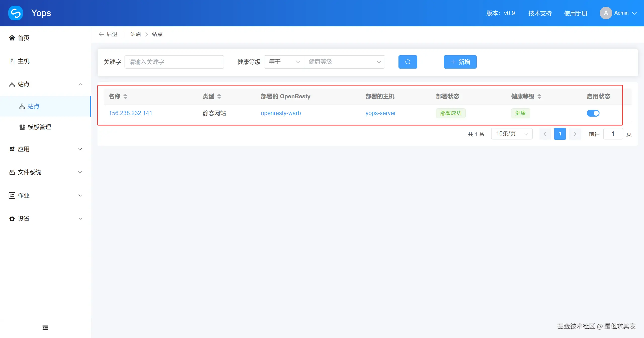This screenshot has height=338, width=644.
Task: Go back using 后退 arrow
Action: click(108, 34)
